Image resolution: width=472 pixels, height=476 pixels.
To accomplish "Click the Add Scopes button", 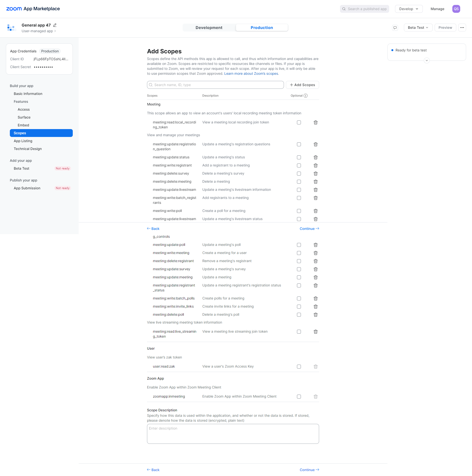I will coord(302,85).
